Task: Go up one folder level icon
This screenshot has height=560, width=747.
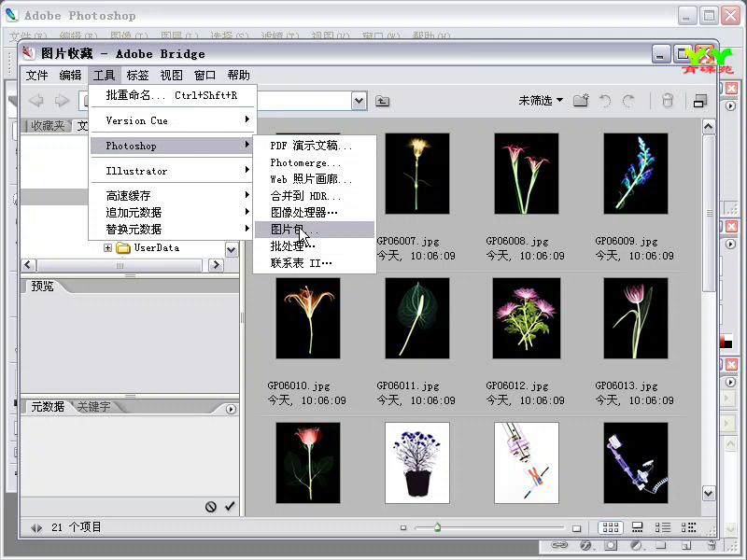Action: point(382,101)
